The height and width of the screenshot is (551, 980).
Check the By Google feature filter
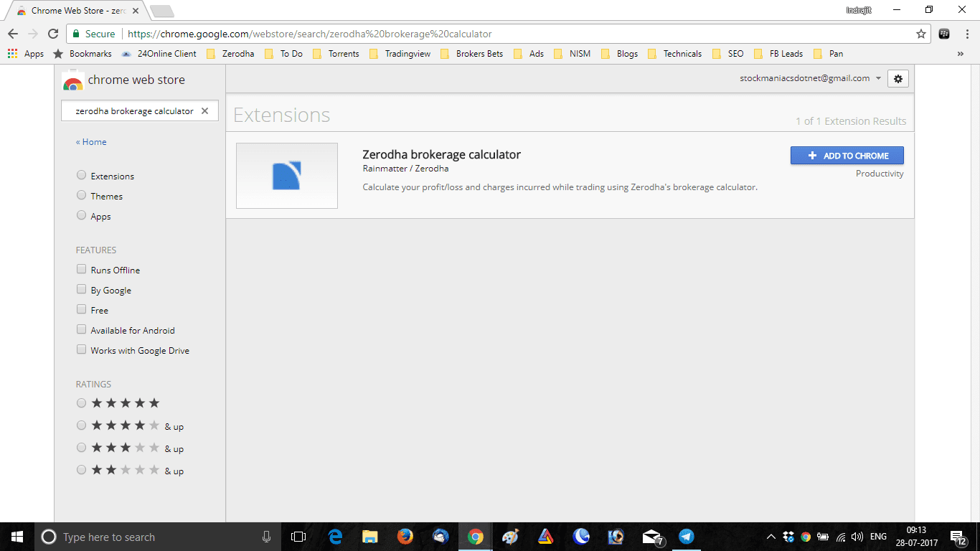pos(81,290)
